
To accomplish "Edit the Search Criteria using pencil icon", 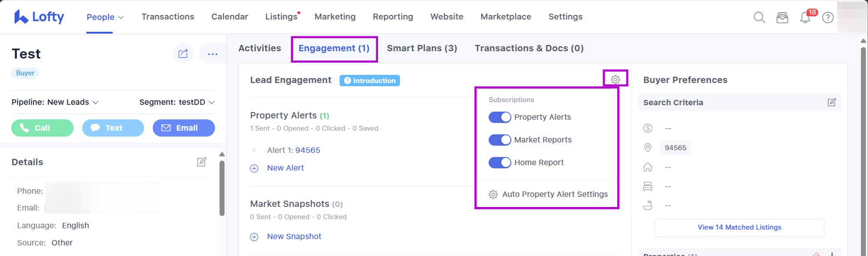I will coord(832,103).
